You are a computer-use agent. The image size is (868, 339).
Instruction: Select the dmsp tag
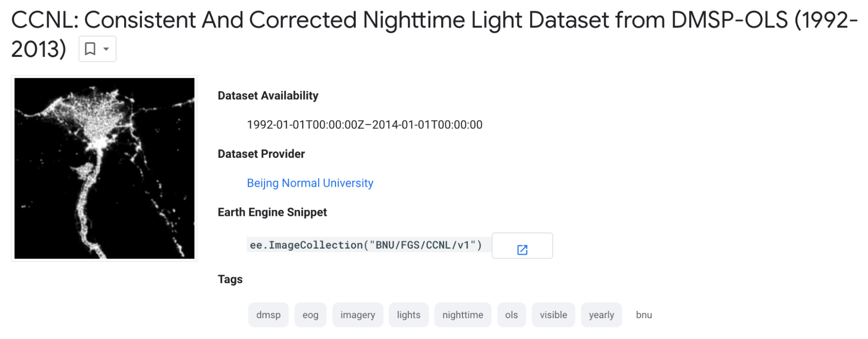[268, 315]
